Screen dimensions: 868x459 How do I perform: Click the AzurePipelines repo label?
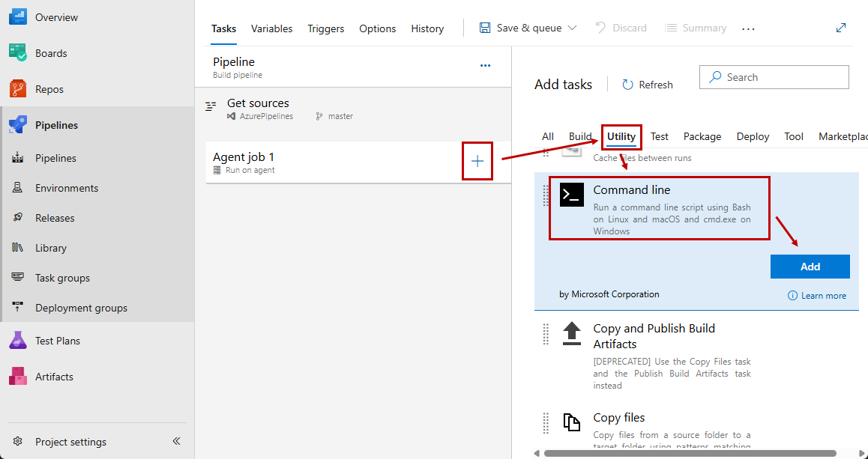click(x=266, y=116)
